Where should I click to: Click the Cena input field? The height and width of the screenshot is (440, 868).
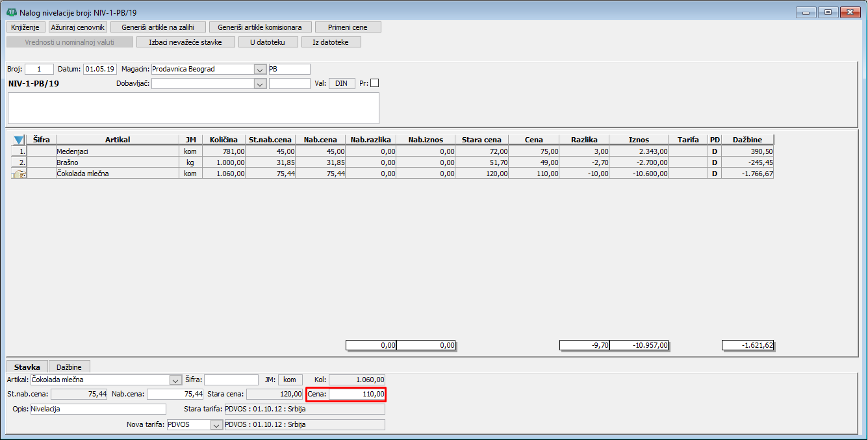[357, 395]
